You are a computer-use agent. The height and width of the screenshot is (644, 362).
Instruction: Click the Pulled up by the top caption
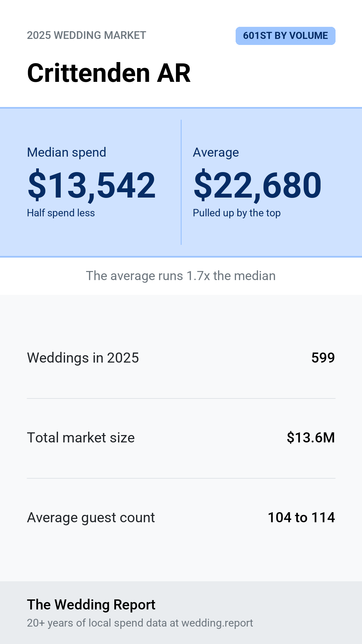point(237,213)
